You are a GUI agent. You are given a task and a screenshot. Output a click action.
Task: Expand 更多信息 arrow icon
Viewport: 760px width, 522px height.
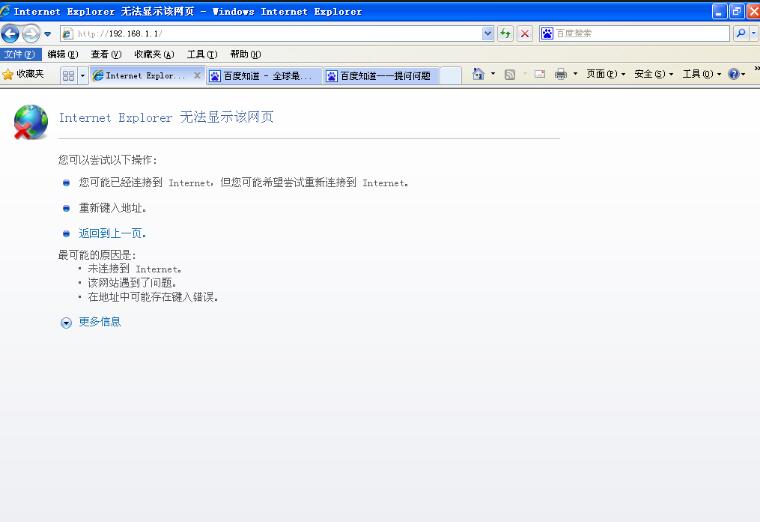66,323
